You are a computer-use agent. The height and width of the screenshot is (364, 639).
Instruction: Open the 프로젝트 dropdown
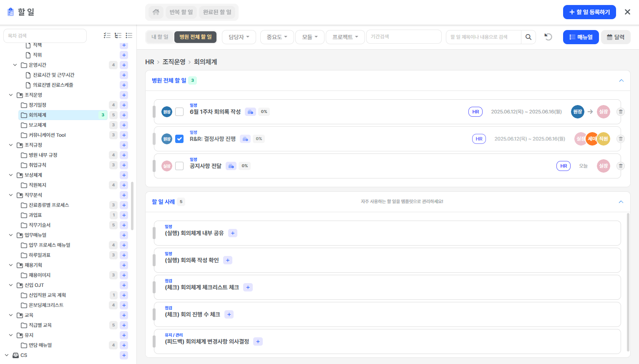[345, 37]
